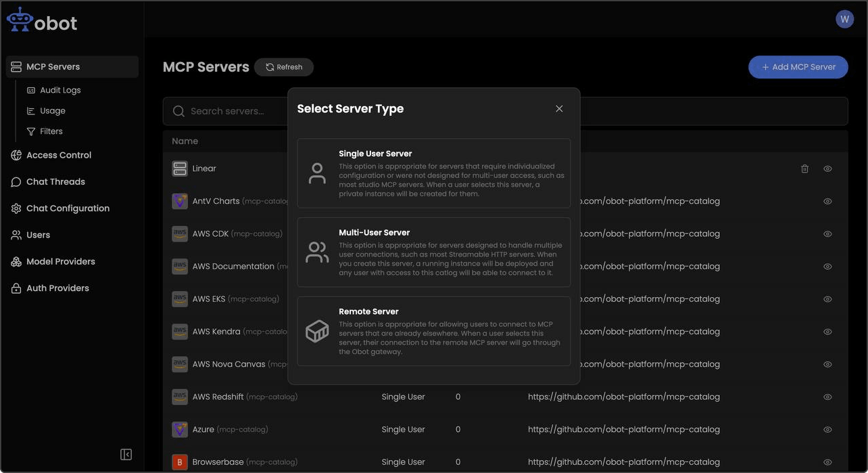Select the Remote Server option
868x473 pixels.
(433, 331)
